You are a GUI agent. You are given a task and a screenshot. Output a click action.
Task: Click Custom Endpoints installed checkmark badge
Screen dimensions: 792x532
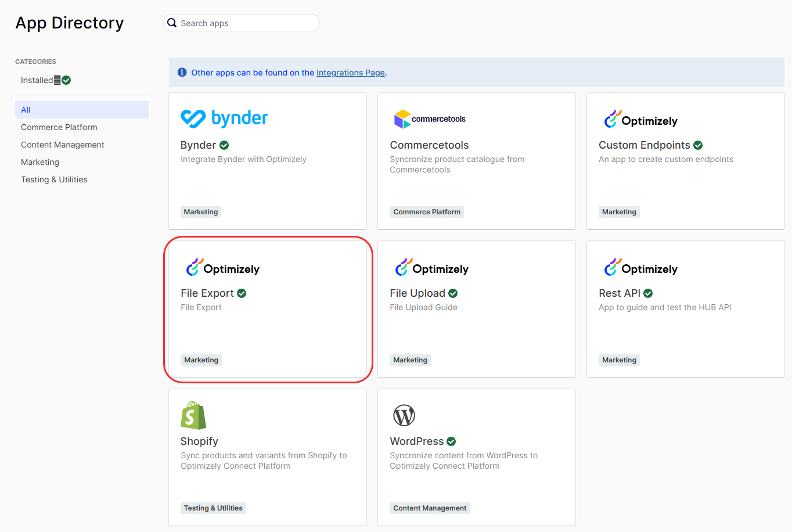(x=698, y=145)
